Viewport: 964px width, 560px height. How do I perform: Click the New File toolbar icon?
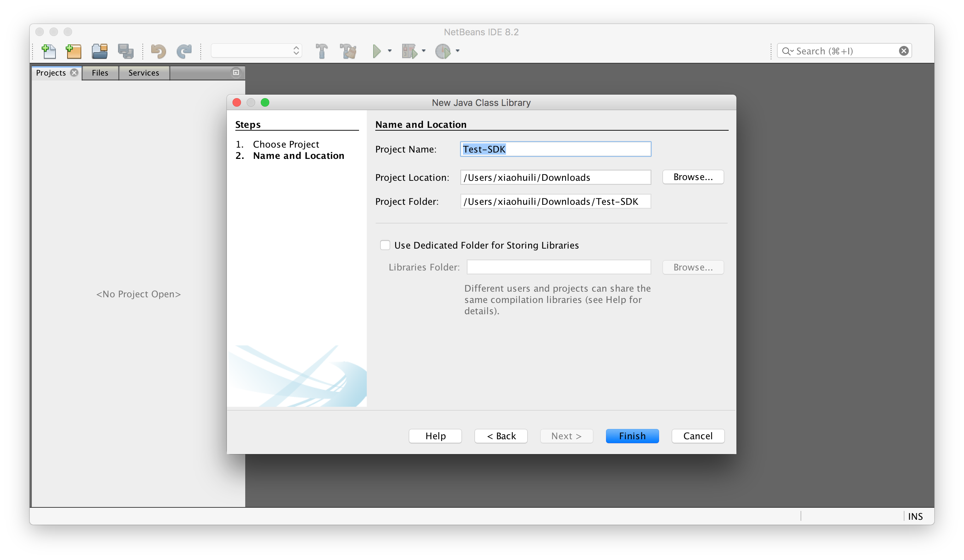pyautogui.click(x=48, y=51)
